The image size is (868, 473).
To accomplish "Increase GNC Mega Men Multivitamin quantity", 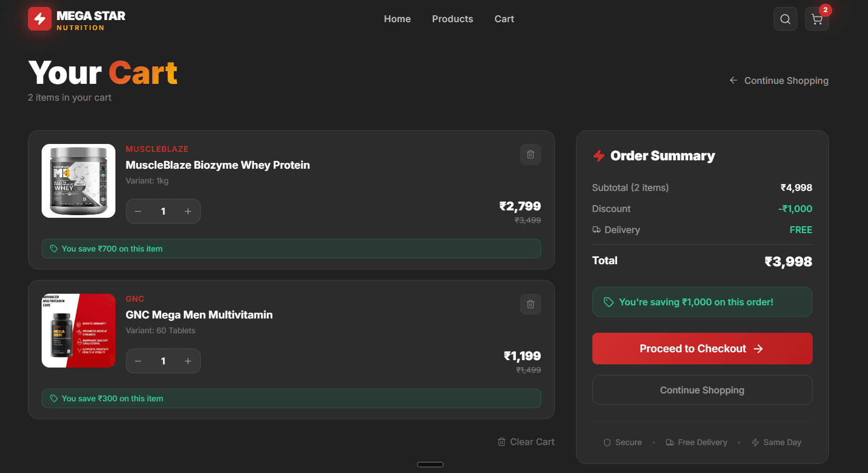I will [188, 361].
